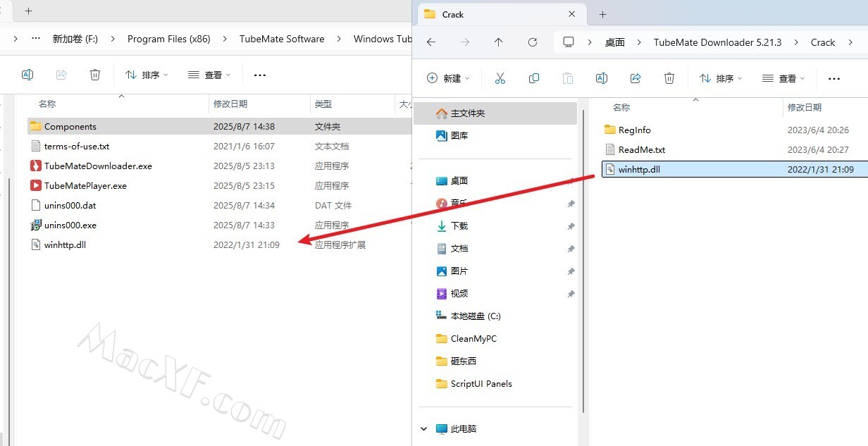Click the chevron after 新加卷 (F:) breadcrumb
The width and height of the screenshot is (868, 446).
pos(113,39)
